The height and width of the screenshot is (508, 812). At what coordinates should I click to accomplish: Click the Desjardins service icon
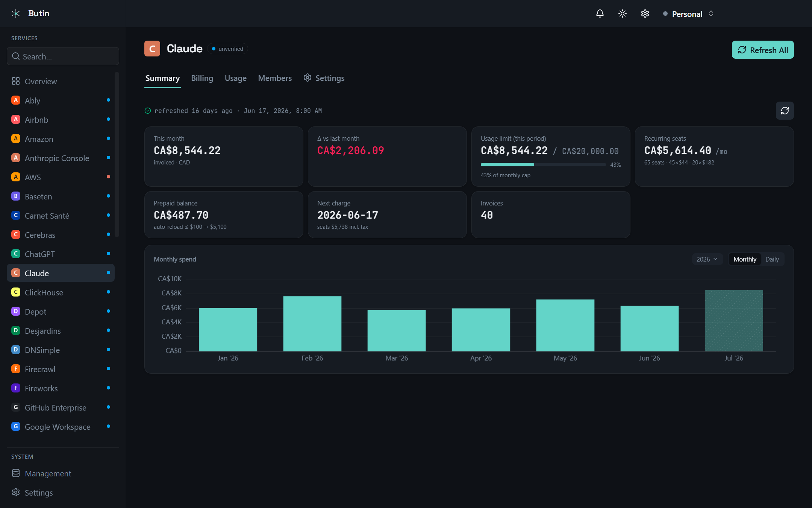(x=16, y=330)
